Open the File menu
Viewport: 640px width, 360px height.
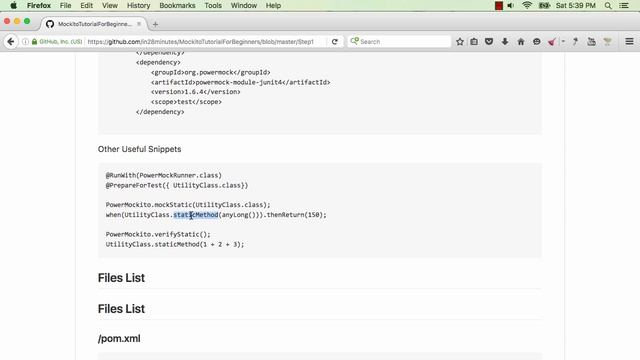tap(65, 5)
